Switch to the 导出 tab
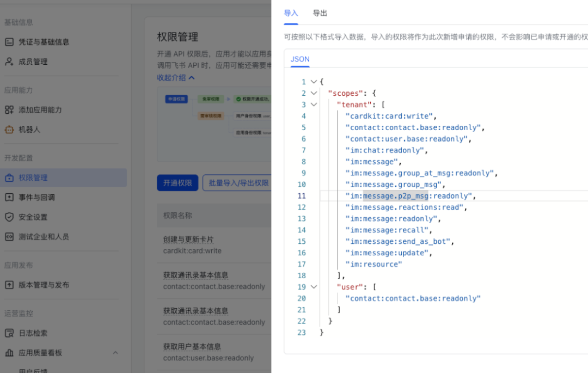Viewport: 588px width, 374px height. 320,14
